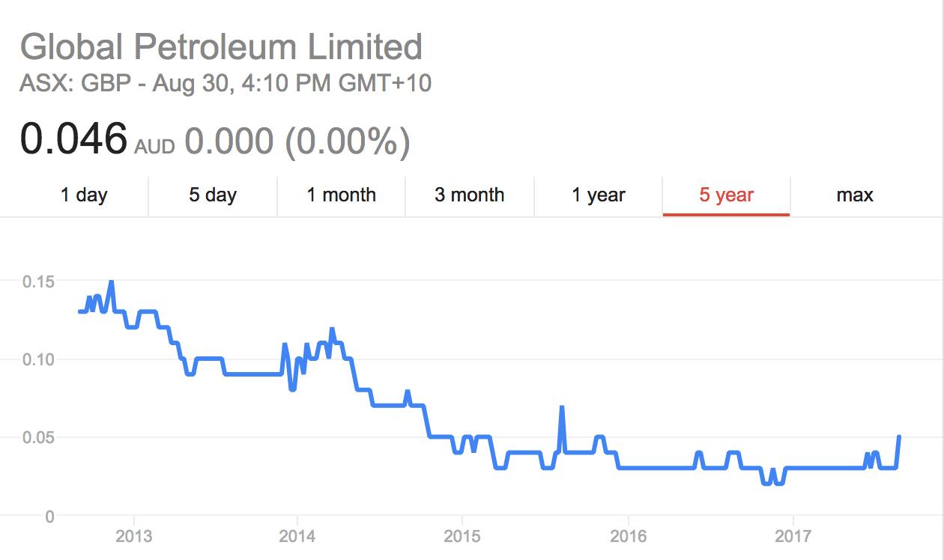Image resolution: width=944 pixels, height=560 pixels.
Task: Click the ASX: GBP ticker subtitle
Action: tap(225, 82)
